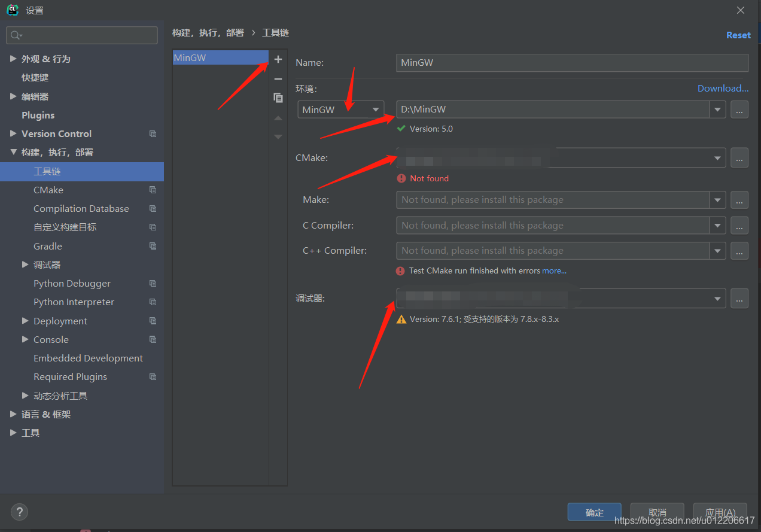Browse for the Make executable

pos(739,200)
